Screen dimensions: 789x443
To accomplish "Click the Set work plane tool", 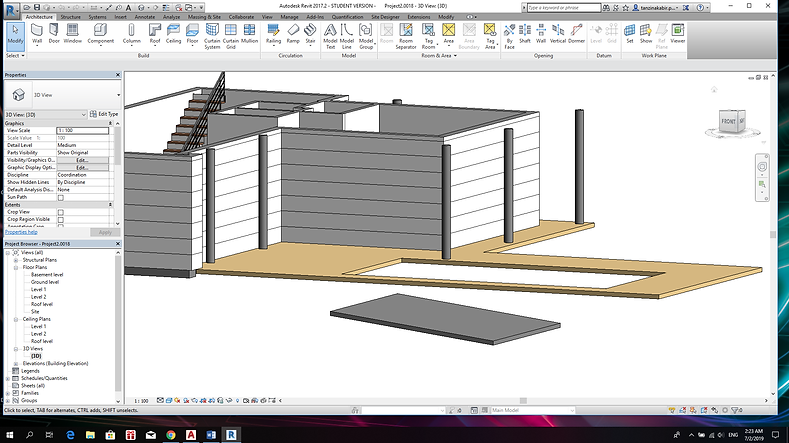I will coord(629,34).
